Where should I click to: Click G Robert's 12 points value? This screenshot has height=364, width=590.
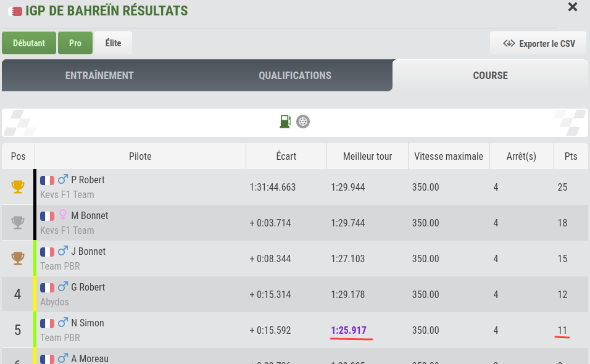[562, 294]
